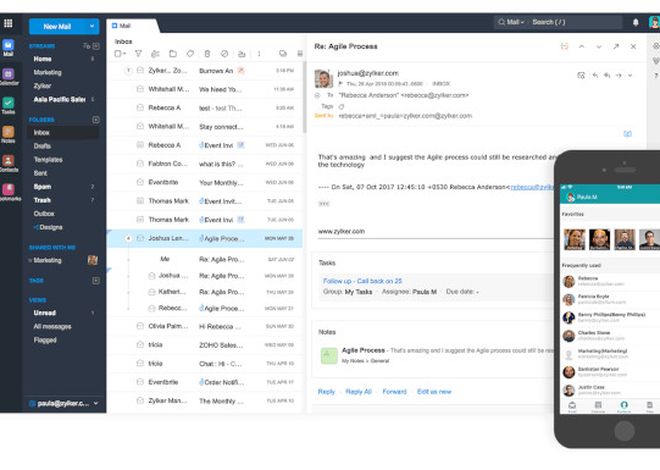This screenshot has width=660, height=470.
Task: Open the Agile Process note entry
Action: coord(436,355)
